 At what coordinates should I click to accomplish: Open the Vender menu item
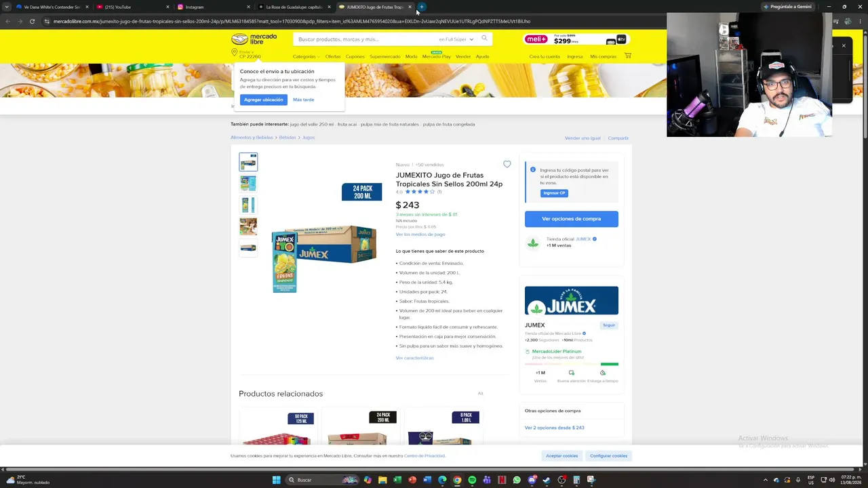tap(463, 56)
